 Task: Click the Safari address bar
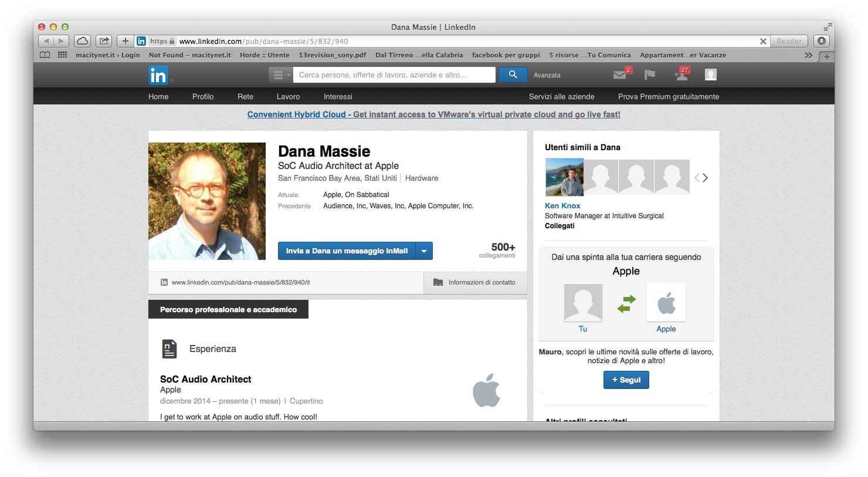point(452,41)
